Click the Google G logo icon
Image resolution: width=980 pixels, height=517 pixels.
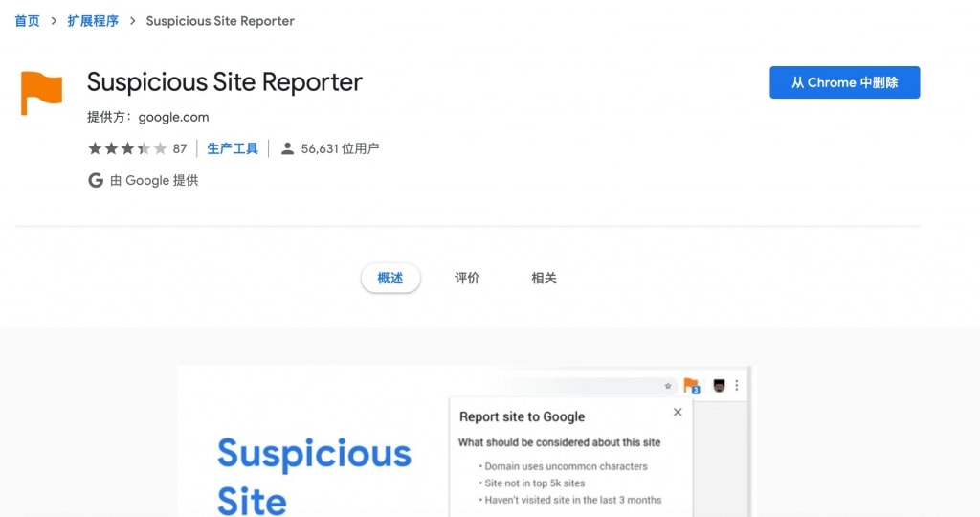pyautogui.click(x=96, y=181)
